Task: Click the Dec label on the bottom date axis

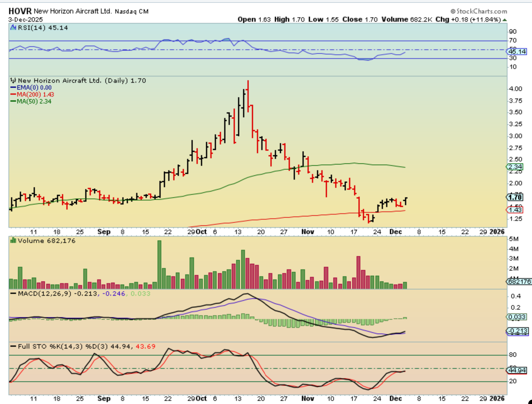Action: point(396,399)
